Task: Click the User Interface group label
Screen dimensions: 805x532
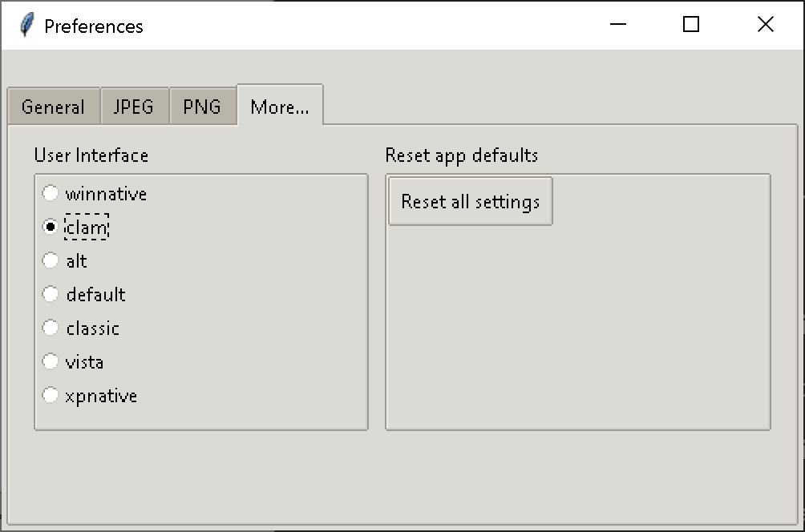Action: tap(91, 155)
